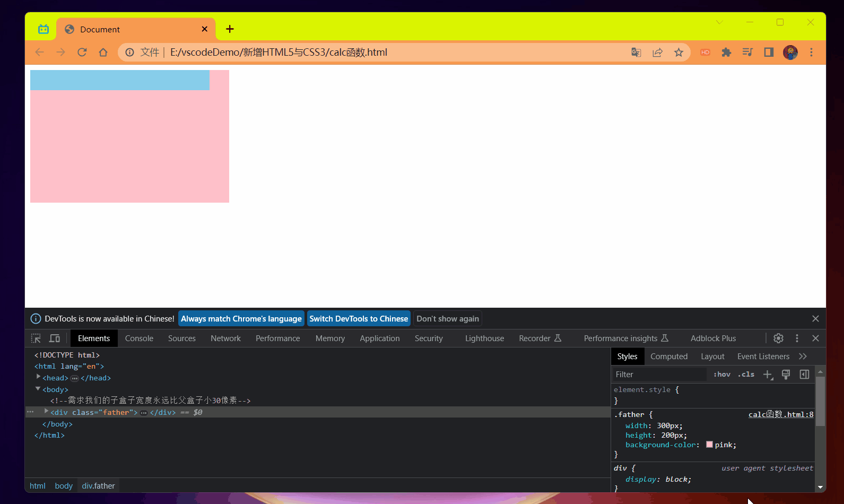The height and width of the screenshot is (504, 844).
Task: Open the Network panel
Action: point(225,338)
